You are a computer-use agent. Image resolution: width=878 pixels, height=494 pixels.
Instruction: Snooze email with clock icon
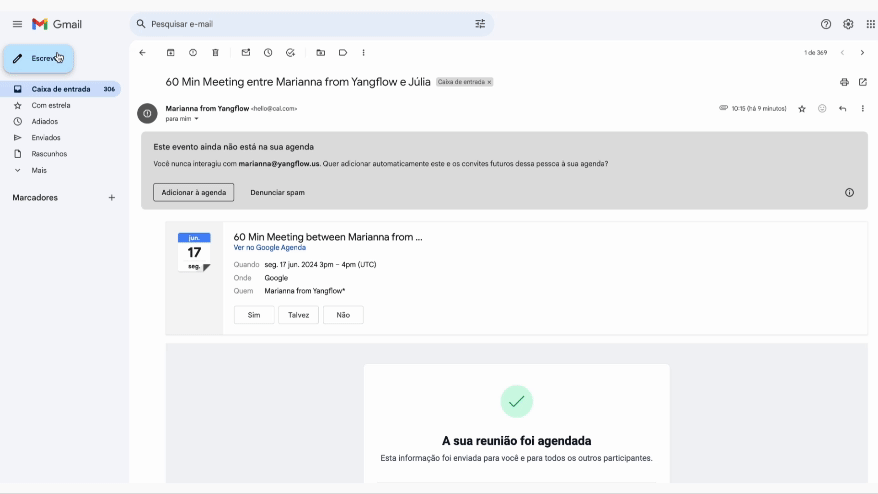point(268,53)
